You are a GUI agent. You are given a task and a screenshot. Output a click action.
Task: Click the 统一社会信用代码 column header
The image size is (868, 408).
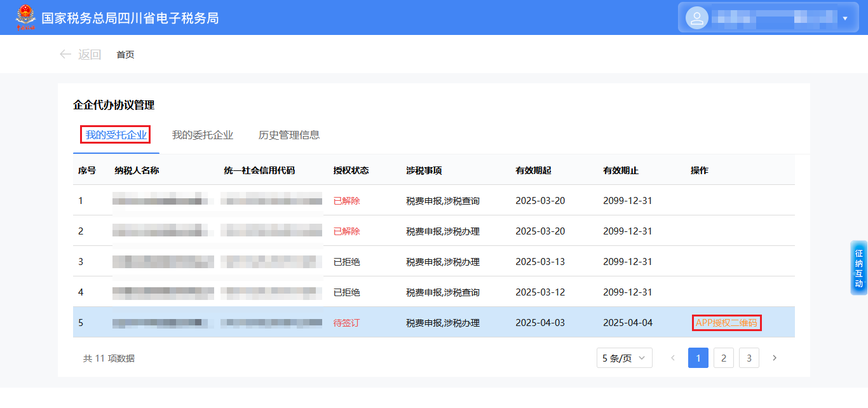coord(259,170)
